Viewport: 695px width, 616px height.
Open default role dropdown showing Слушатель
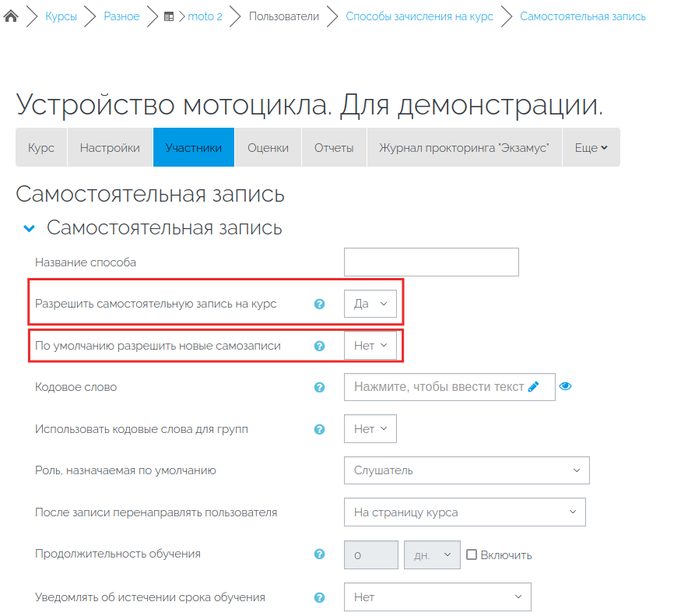click(467, 470)
